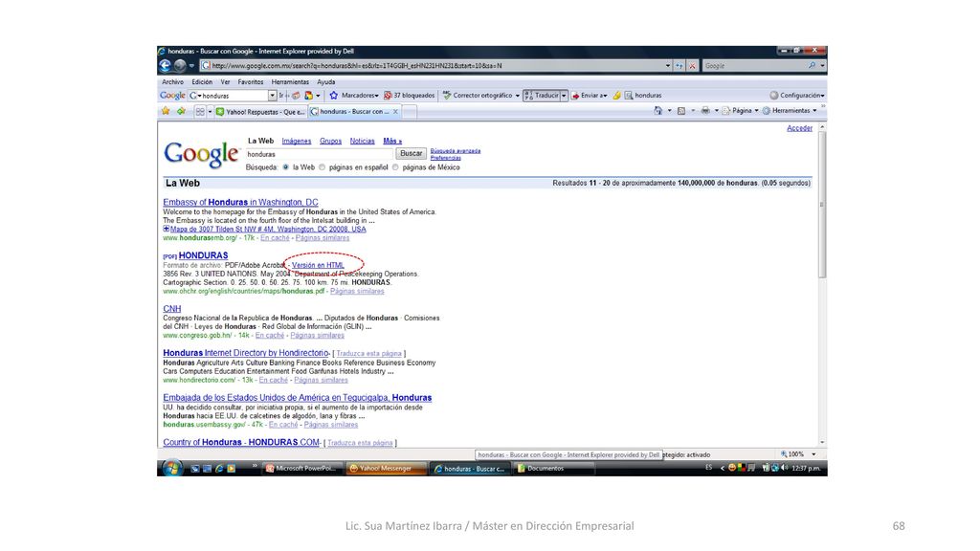The image size is (980, 551).
Task: Click 'Versión en HTML' link
Action: tap(318, 265)
